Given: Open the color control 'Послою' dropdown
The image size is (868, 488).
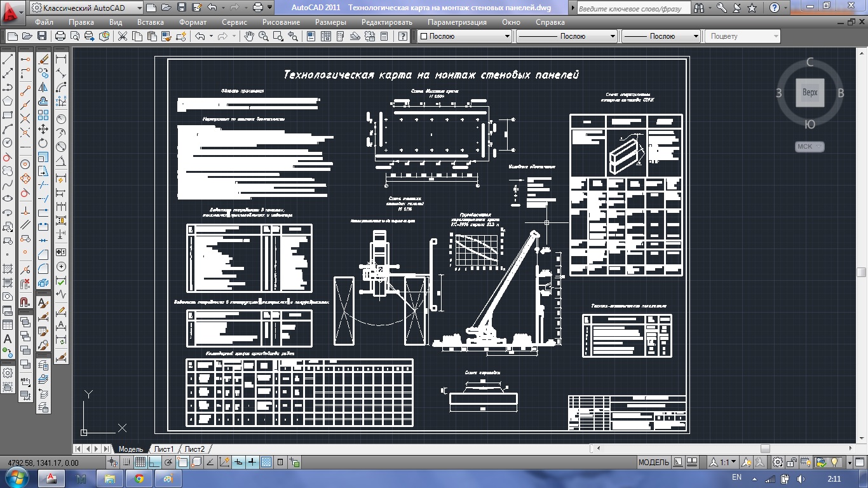Looking at the screenshot, I should click(x=465, y=36).
